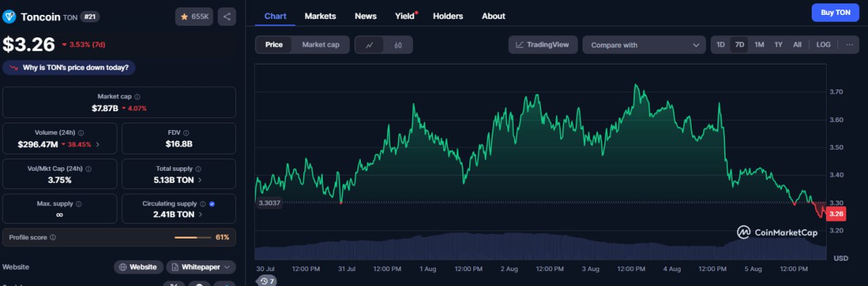The height and width of the screenshot is (286, 868).
Task: Open the Yield tab
Action: click(x=406, y=16)
